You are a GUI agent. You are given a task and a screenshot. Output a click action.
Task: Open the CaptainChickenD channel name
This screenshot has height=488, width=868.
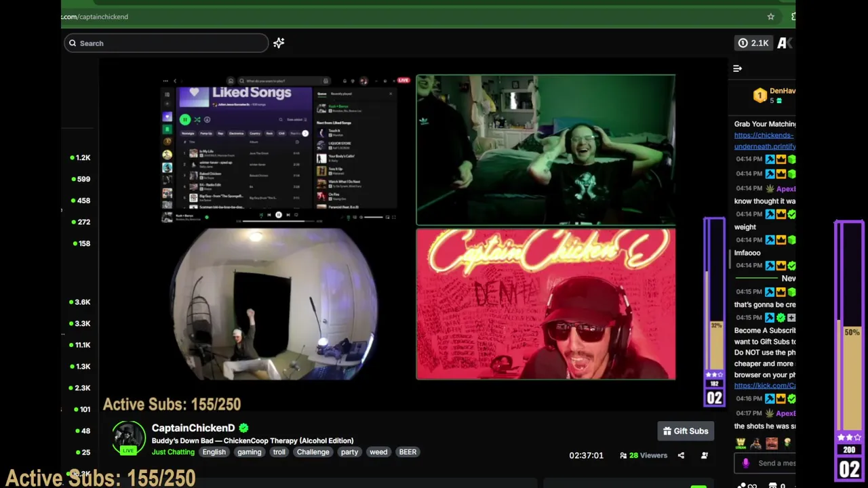193,428
